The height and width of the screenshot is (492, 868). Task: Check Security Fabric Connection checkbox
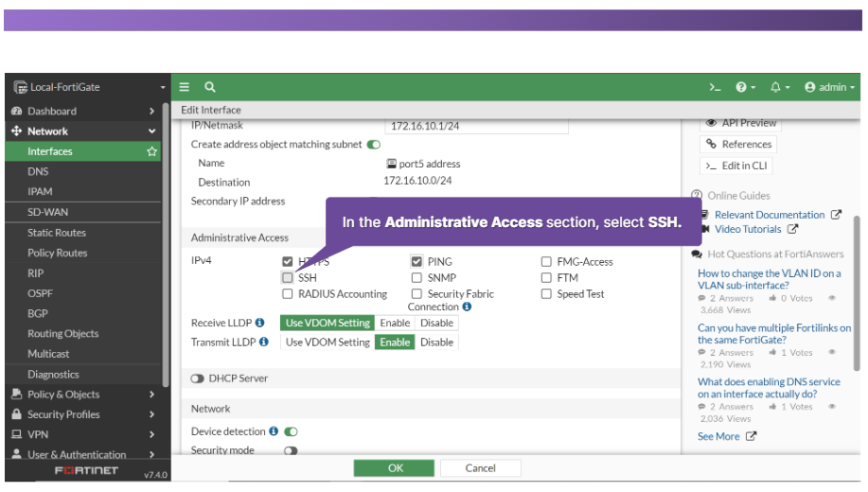click(x=416, y=294)
